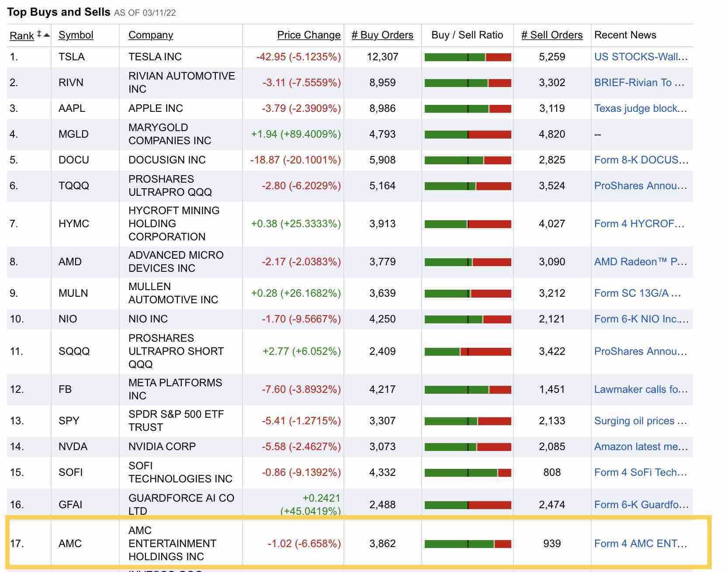This screenshot has width=728, height=572.
Task: Open 'Lawmaker calls fo…' news link
Action: coord(641,389)
